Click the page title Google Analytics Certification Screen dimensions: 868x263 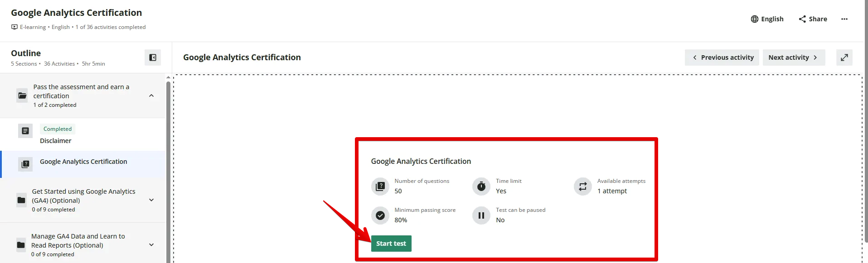pyautogui.click(x=77, y=13)
